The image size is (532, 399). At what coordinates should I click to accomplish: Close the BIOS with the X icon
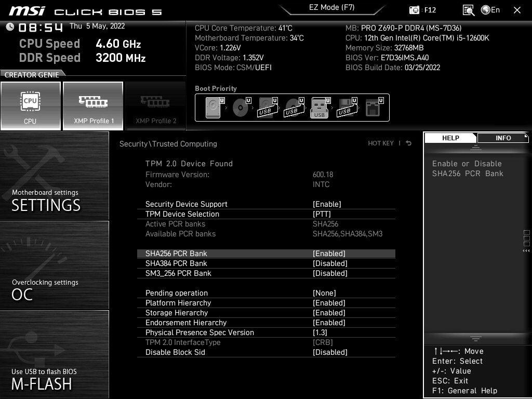517,10
